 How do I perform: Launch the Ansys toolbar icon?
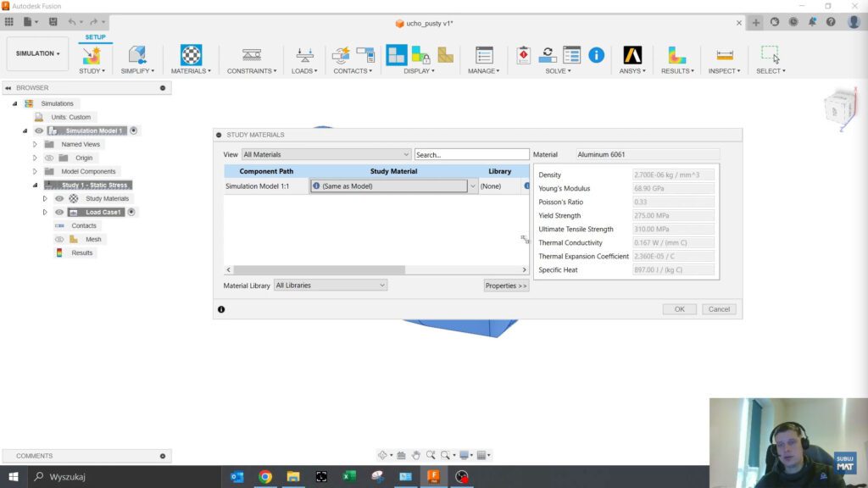coord(632,55)
